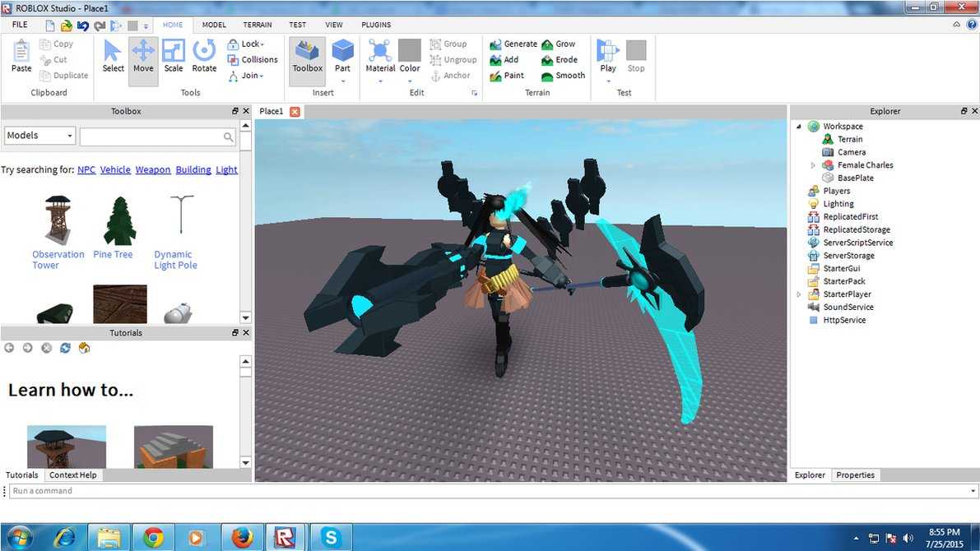Open the FILE menu
The width and height of the screenshot is (980, 551).
click(20, 25)
